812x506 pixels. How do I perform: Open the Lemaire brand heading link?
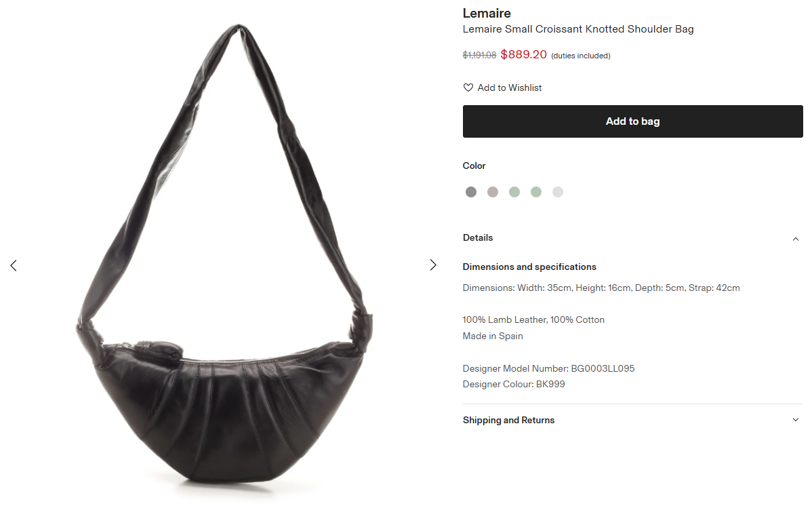click(x=487, y=13)
